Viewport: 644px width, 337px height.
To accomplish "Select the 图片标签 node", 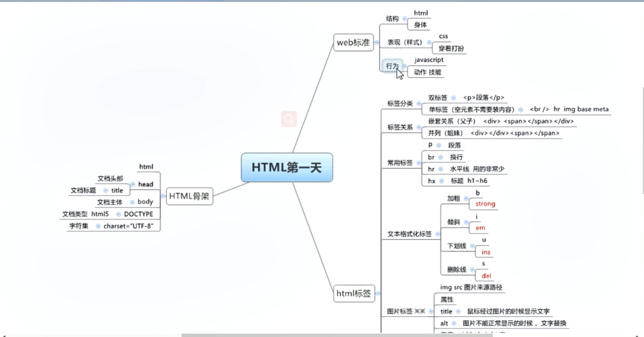I will pos(406,311).
